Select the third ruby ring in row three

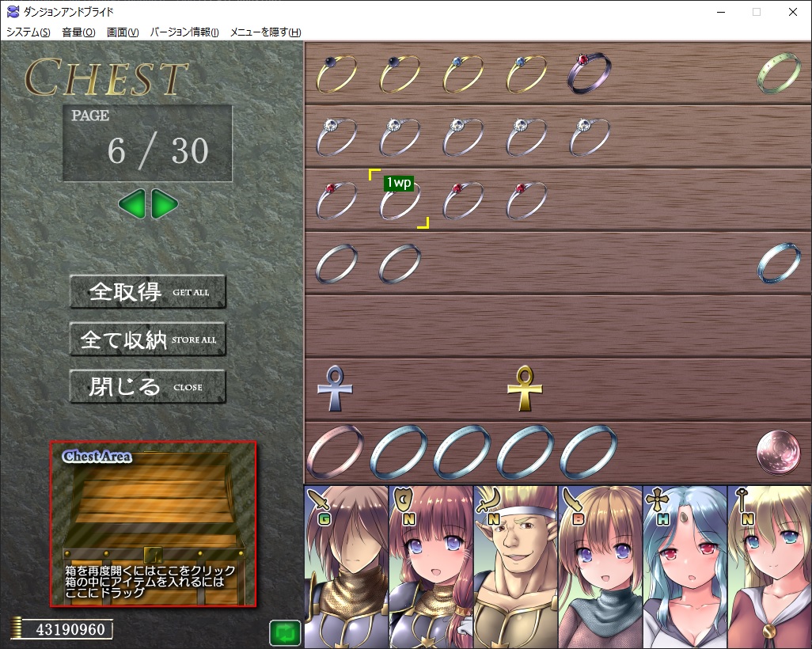pyautogui.click(x=463, y=200)
